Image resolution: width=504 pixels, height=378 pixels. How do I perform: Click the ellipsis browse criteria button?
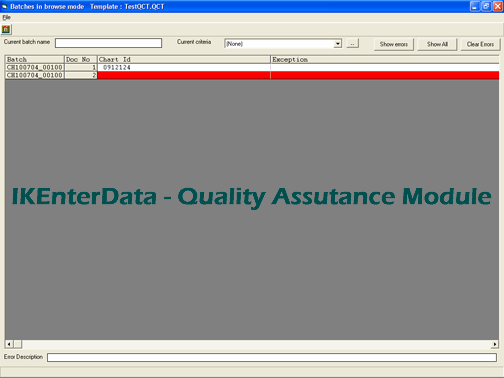tap(352, 44)
